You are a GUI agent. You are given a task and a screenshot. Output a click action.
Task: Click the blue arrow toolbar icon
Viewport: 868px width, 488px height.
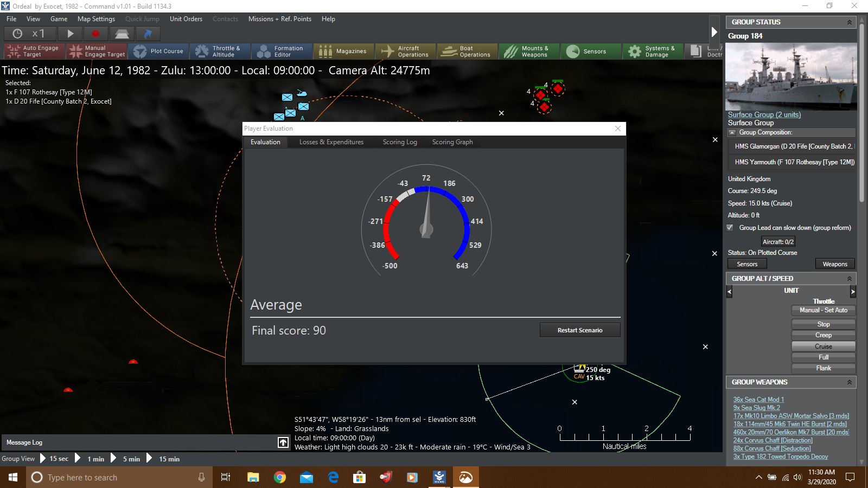(148, 34)
